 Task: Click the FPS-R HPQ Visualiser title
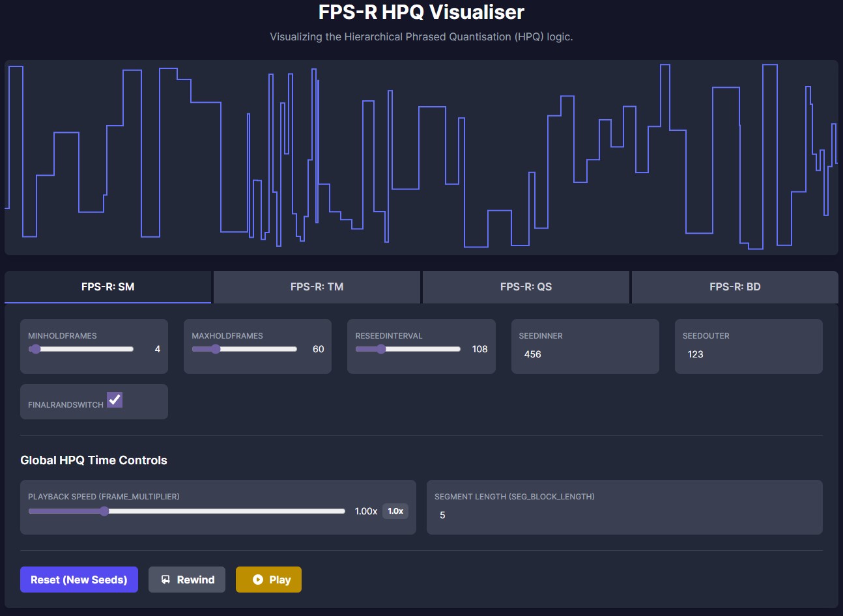coord(421,12)
